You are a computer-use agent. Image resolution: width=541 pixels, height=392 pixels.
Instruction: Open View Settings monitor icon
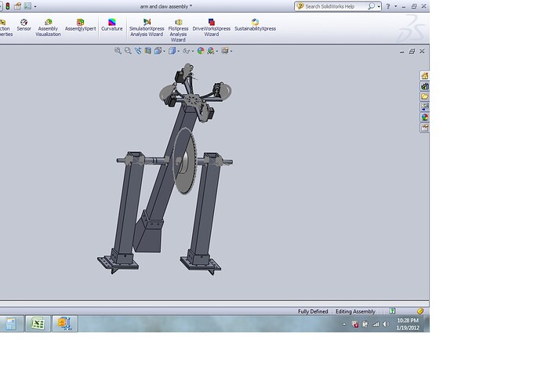tap(225, 51)
